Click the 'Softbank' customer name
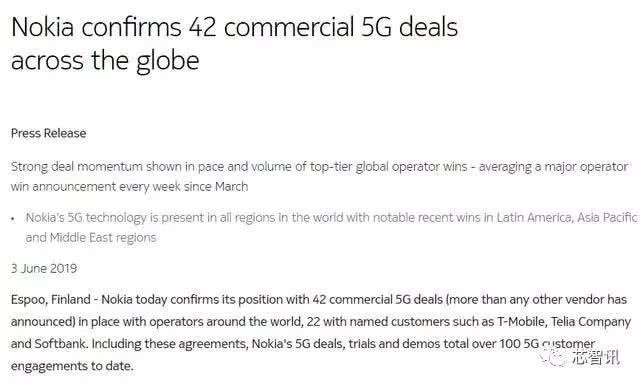 click(60, 344)
